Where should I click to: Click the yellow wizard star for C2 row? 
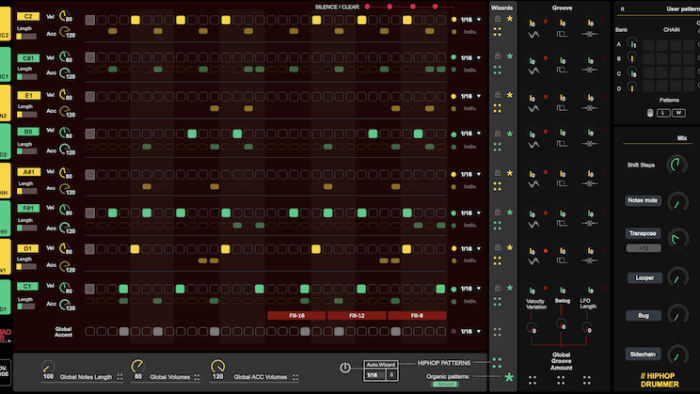tap(510, 19)
